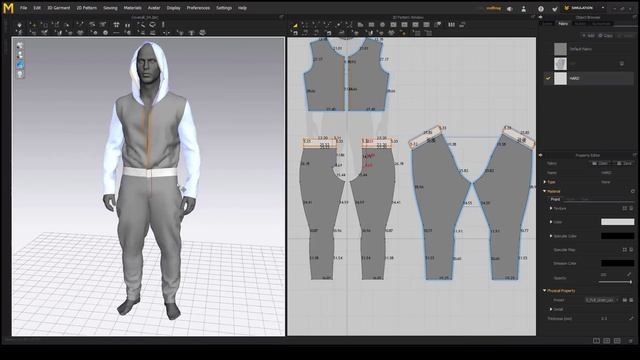The image size is (640, 360).
Task: Toggle the blue display icon in 3D viewport corner
Action: 20,64
